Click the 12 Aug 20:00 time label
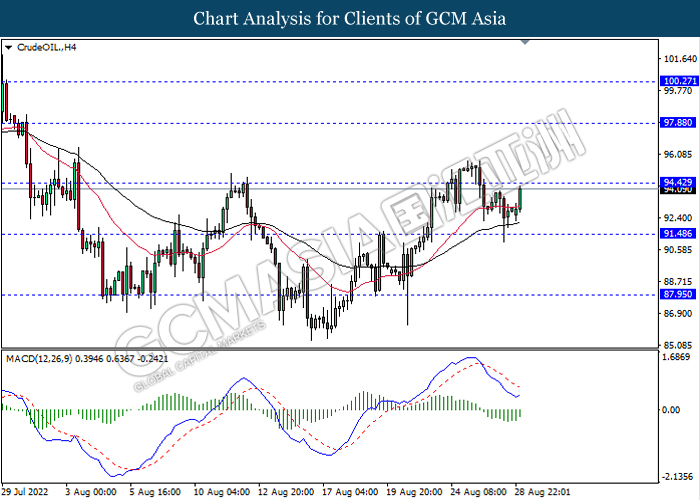700x500 pixels. coord(286,492)
